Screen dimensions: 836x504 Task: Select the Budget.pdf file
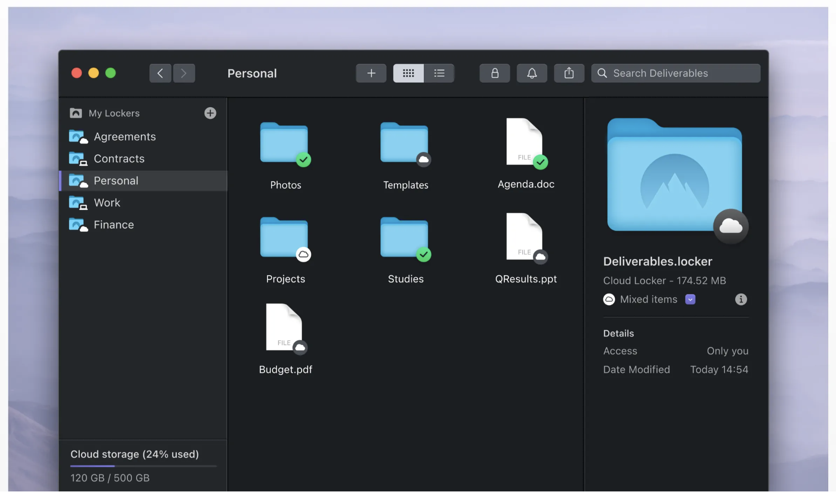click(285, 339)
